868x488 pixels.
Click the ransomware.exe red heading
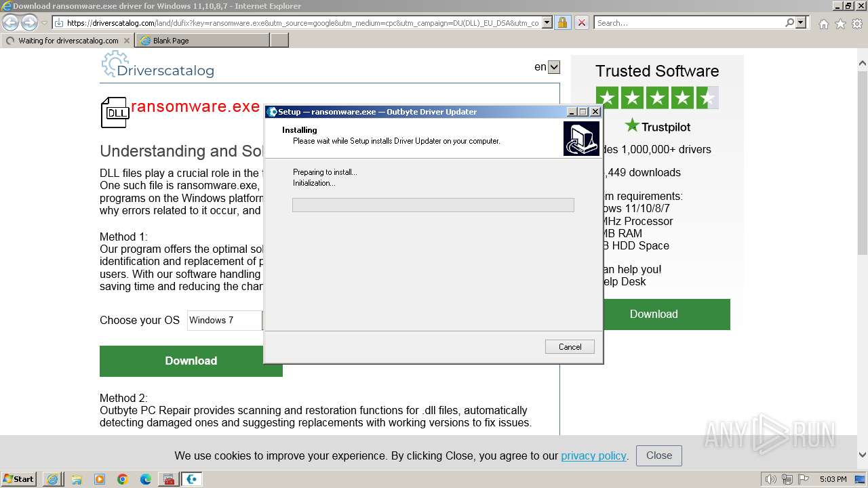(x=195, y=107)
